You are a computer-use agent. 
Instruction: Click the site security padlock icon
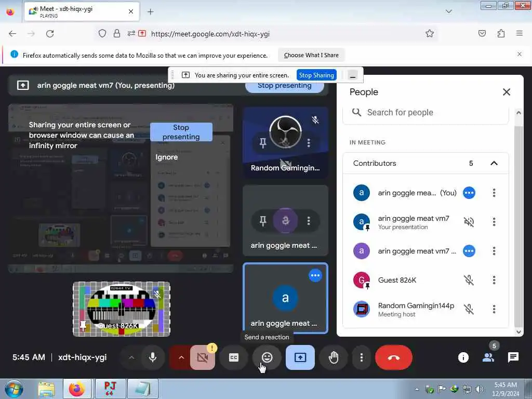[x=117, y=33]
